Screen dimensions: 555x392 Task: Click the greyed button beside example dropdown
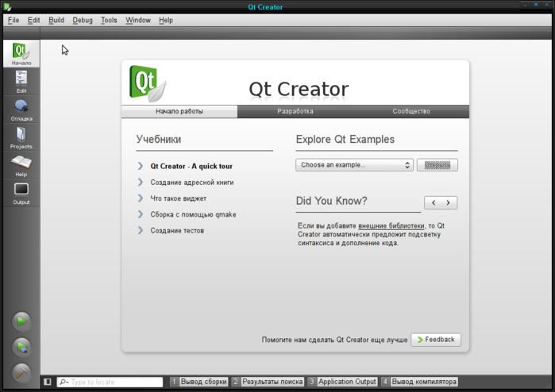[437, 165]
